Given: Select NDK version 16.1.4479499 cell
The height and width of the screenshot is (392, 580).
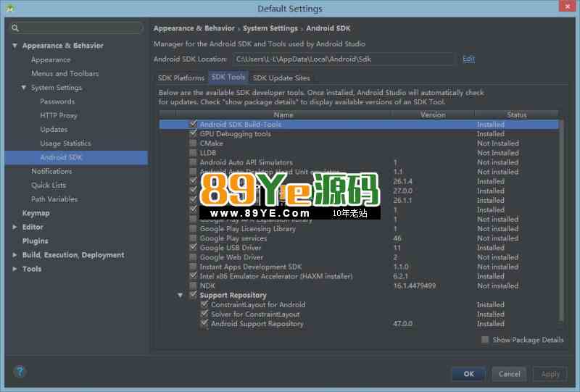Looking at the screenshot, I should click(415, 285).
